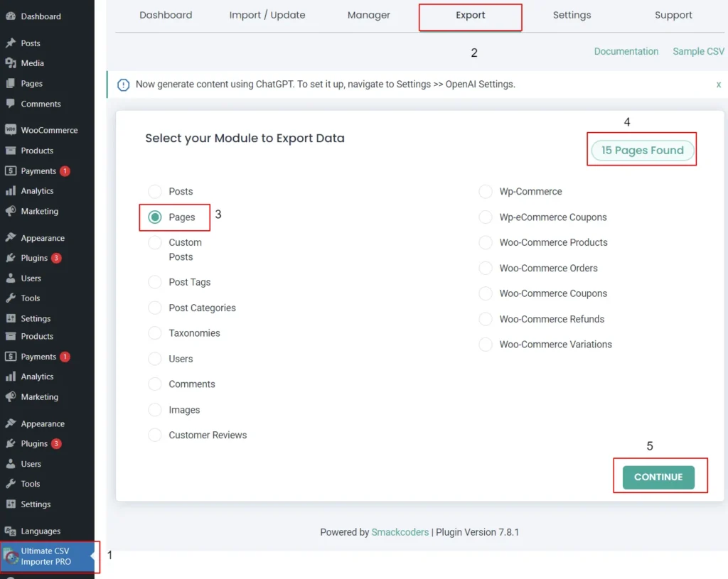Pick Woo-Commerce Refunds radio option
This screenshot has height=579, width=728.
click(x=486, y=319)
